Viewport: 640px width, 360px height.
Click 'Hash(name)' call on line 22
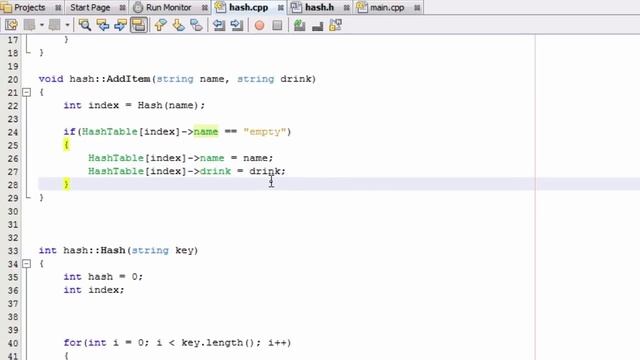point(168,105)
